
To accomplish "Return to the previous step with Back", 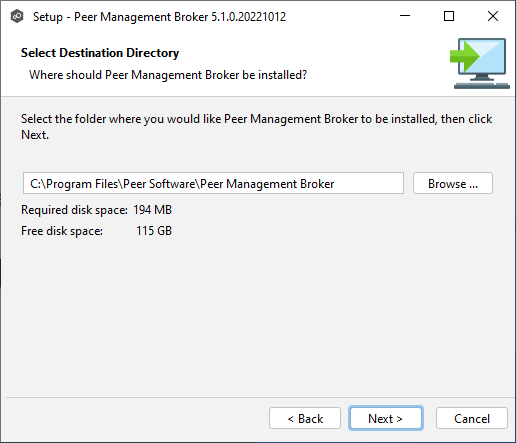I will click(305, 418).
